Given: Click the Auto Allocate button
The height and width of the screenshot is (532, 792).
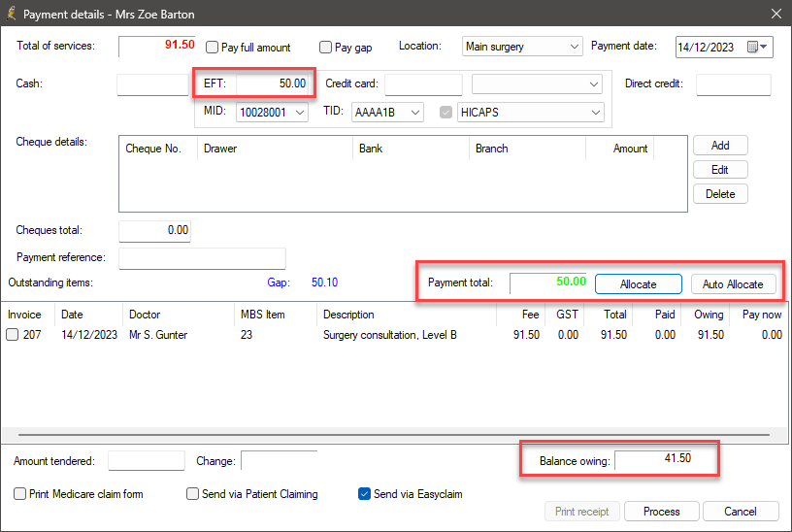Looking at the screenshot, I should (733, 283).
